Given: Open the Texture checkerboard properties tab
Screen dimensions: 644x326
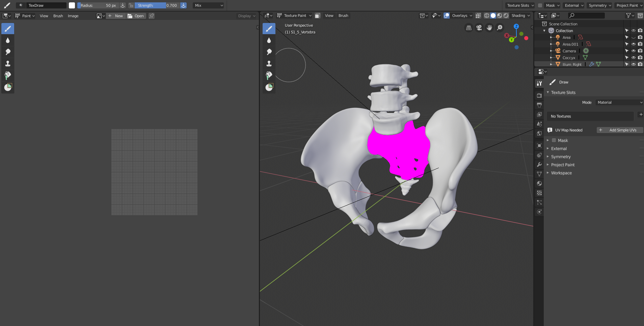Looking at the screenshot, I should click(539, 193).
